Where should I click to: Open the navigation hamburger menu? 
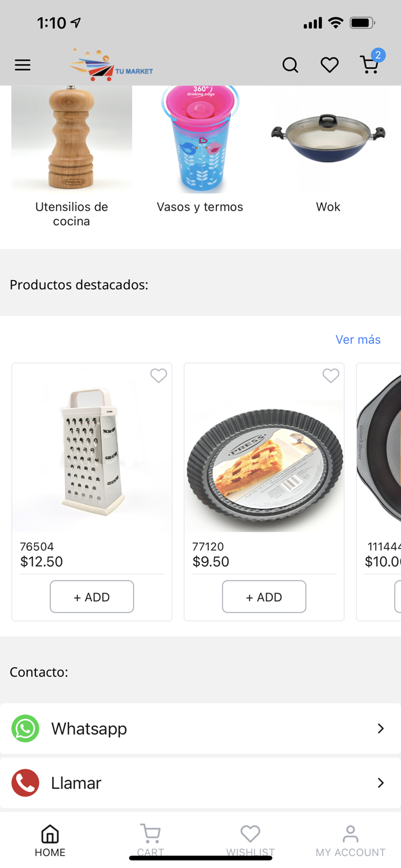tap(23, 65)
